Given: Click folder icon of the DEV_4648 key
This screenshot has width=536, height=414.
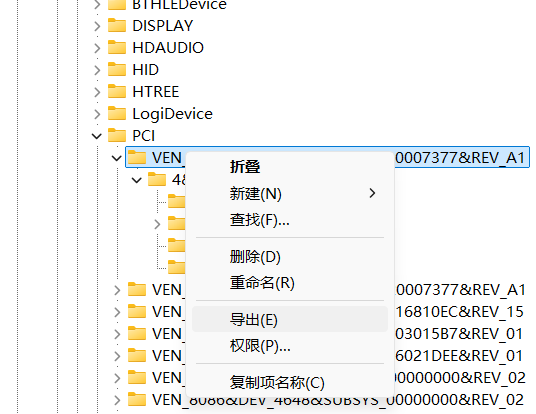Looking at the screenshot, I should click(137, 399).
